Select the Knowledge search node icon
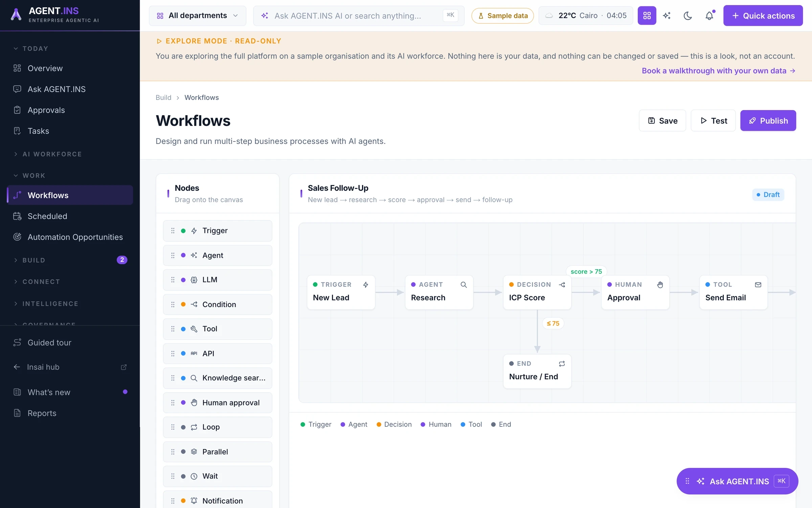The width and height of the screenshot is (812, 508). pyautogui.click(x=194, y=378)
